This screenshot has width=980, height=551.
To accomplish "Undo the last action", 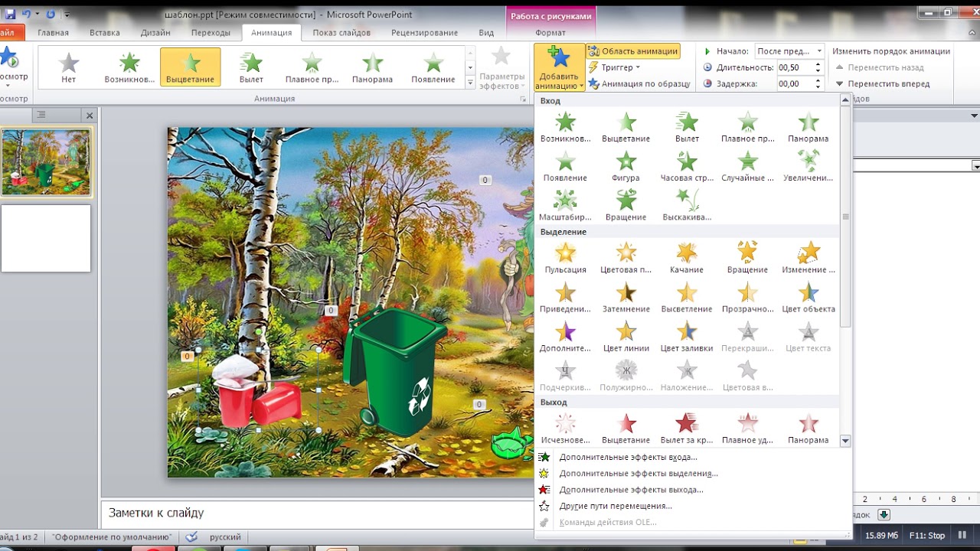I will coord(27,14).
